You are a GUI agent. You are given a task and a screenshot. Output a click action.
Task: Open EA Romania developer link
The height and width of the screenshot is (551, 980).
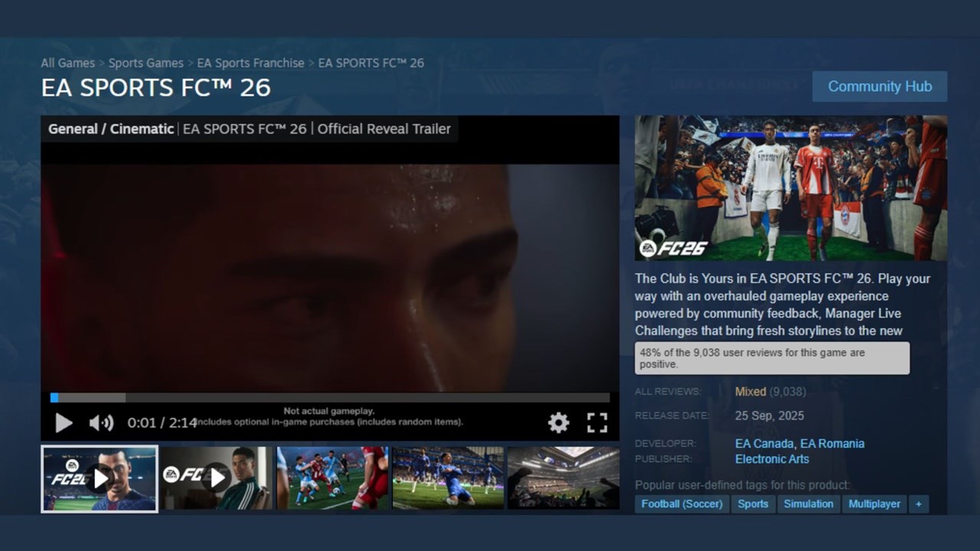pos(832,444)
